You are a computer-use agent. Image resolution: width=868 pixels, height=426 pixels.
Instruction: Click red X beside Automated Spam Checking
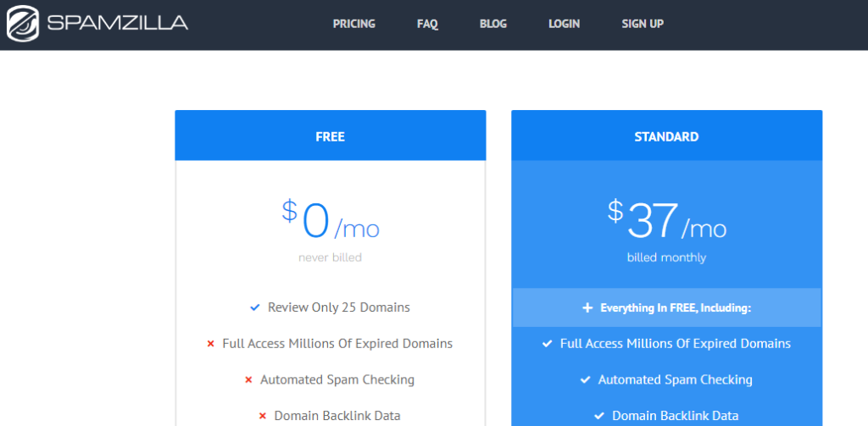click(248, 380)
